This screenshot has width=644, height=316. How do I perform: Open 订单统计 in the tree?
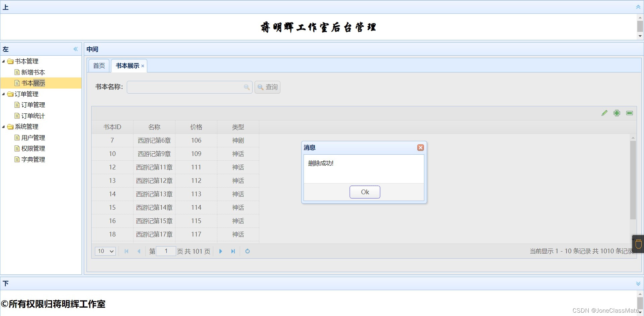click(x=33, y=116)
